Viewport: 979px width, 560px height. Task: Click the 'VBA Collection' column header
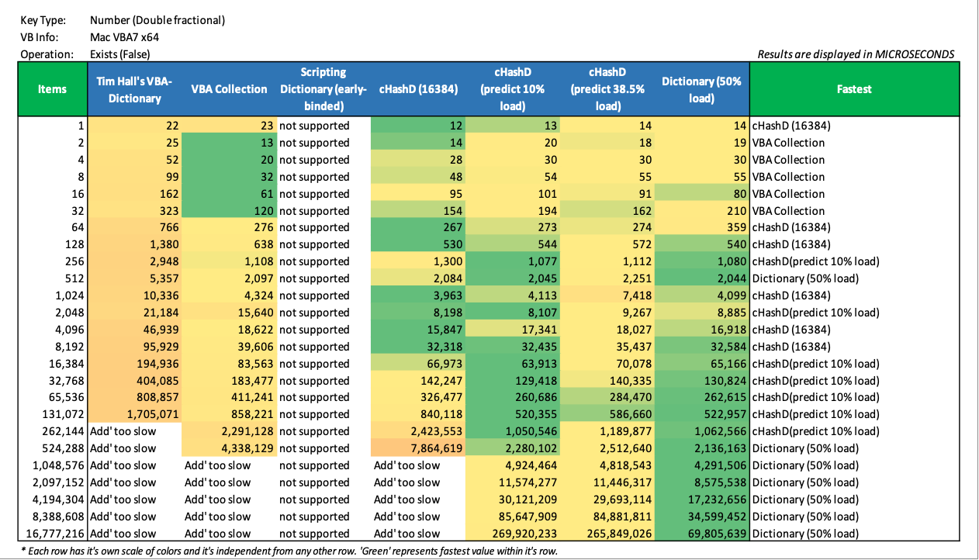(229, 89)
